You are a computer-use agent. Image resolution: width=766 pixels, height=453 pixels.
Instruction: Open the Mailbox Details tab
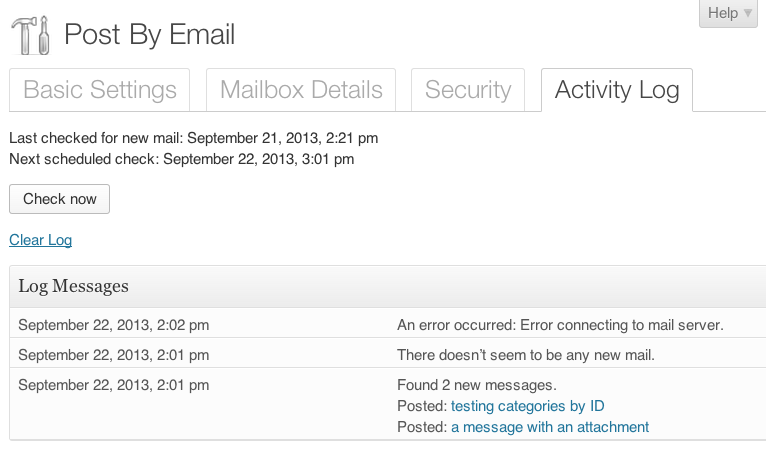301,90
